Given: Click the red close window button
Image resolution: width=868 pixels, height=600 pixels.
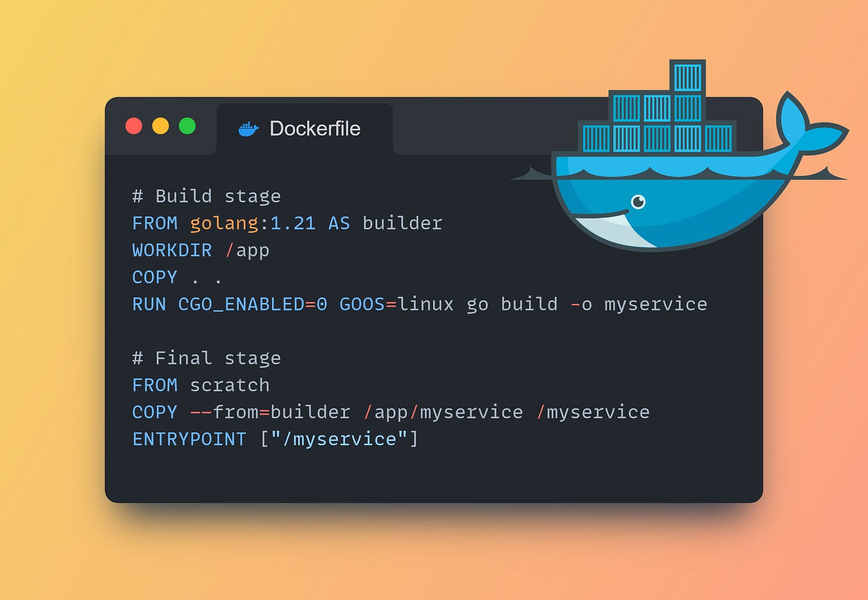Looking at the screenshot, I should point(134,126).
